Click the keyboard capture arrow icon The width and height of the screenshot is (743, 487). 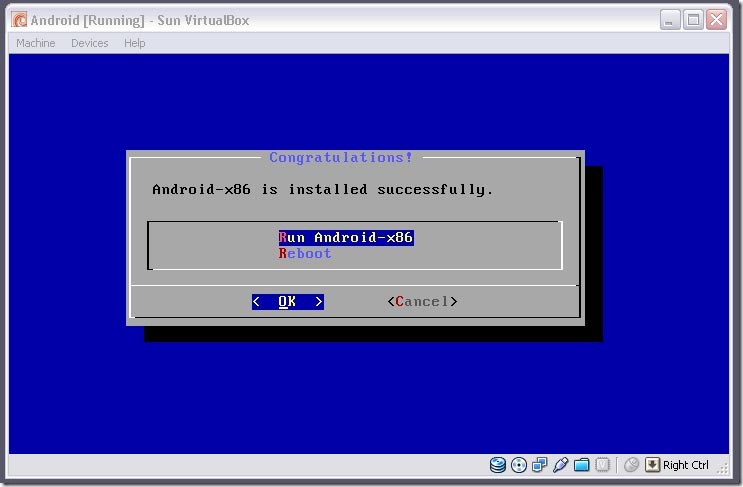click(x=652, y=465)
